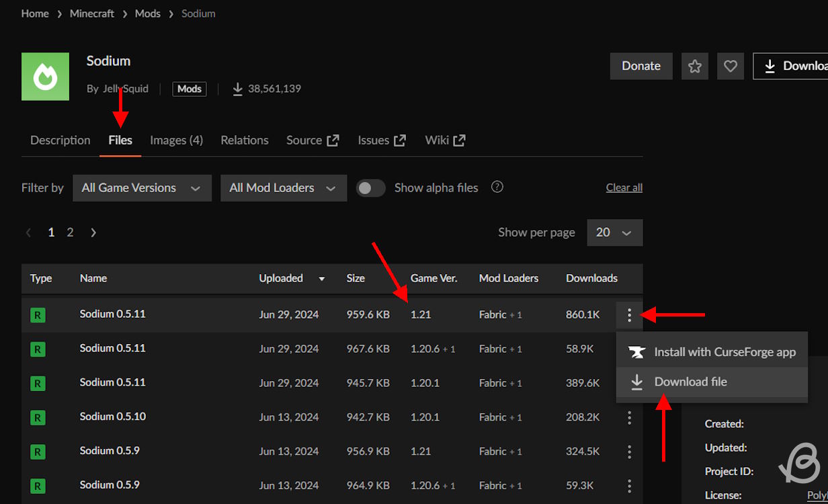828x504 pixels.
Task: Click Clear all filters link
Action: [x=624, y=188]
